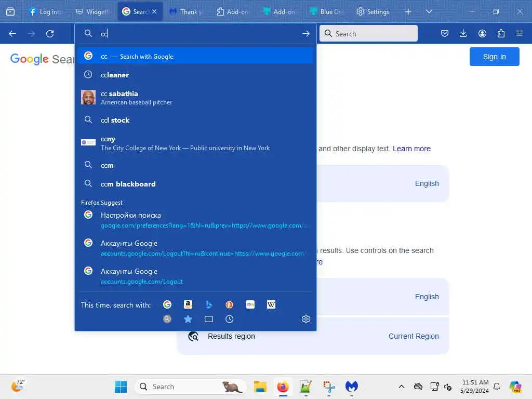
Task: Switch to the Malwarebytes Thank you tab
Action: coord(186,11)
